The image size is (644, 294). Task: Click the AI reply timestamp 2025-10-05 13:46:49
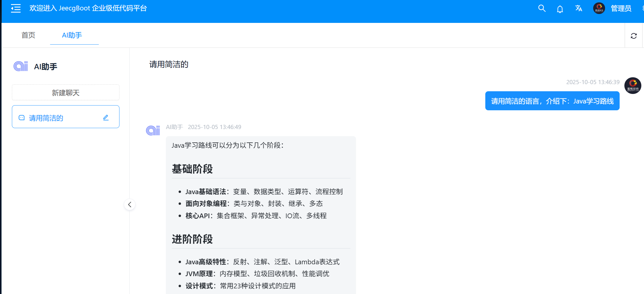[x=215, y=127]
